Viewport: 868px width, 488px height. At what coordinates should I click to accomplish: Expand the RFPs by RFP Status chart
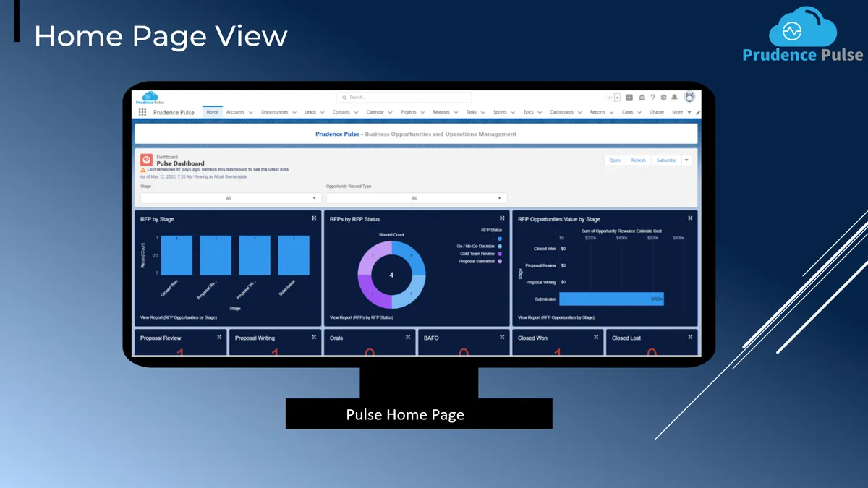pyautogui.click(x=502, y=218)
